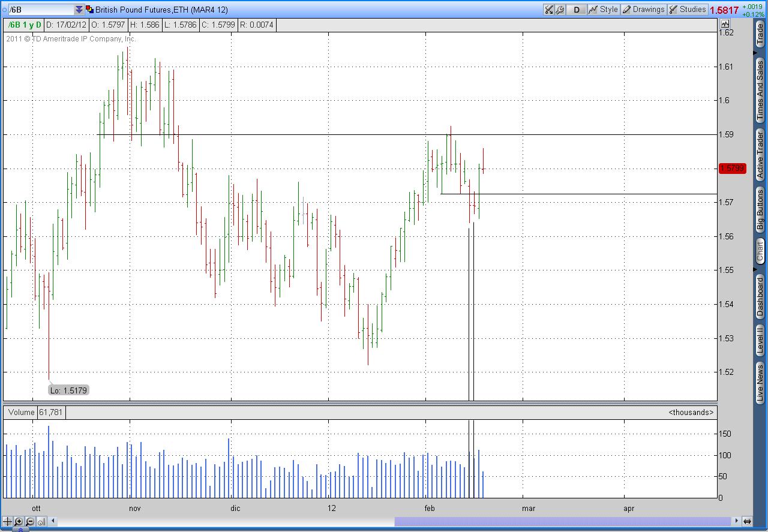Click the /6B 1 y D chart label
Image resolution: width=768 pixels, height=532 pixels.
click(24, 25)
